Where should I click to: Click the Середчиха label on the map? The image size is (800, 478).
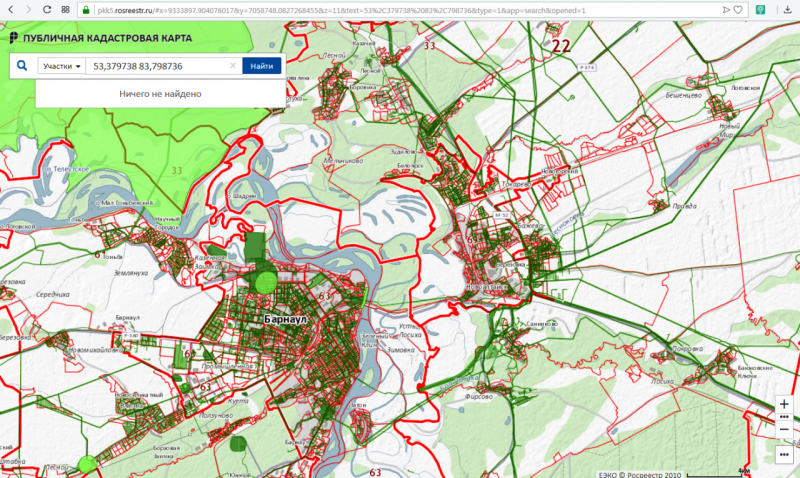53,294
